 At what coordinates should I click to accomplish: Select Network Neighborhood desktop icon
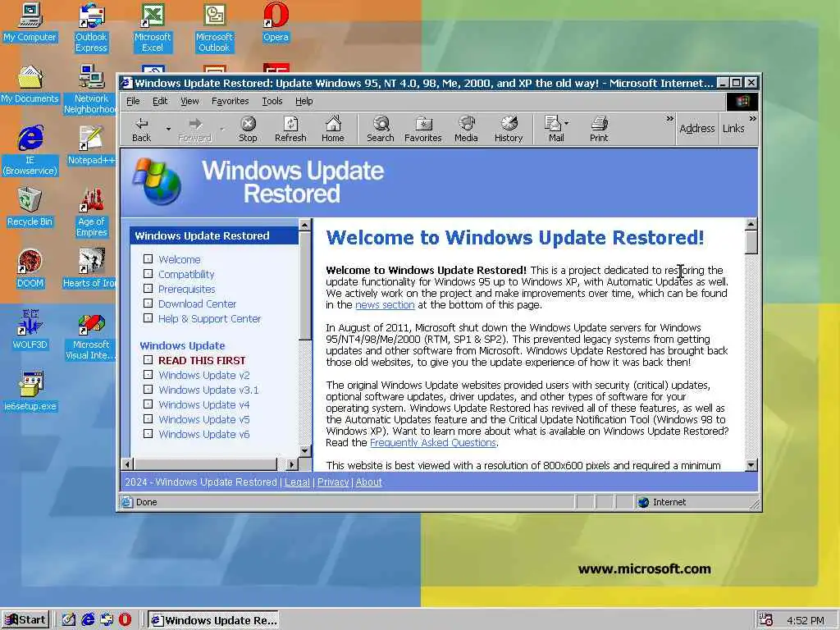tap(90, 89)
